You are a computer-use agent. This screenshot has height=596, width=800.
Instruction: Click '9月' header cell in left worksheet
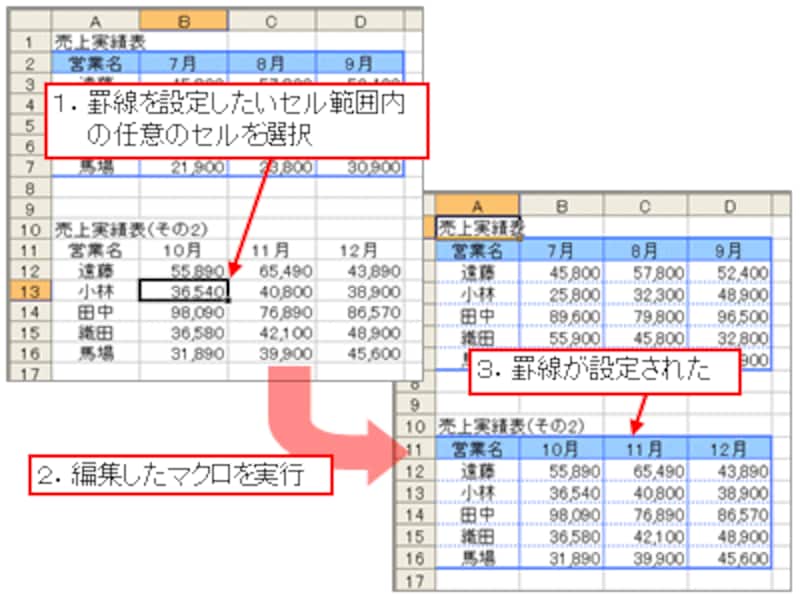click(x=360, y=63)
